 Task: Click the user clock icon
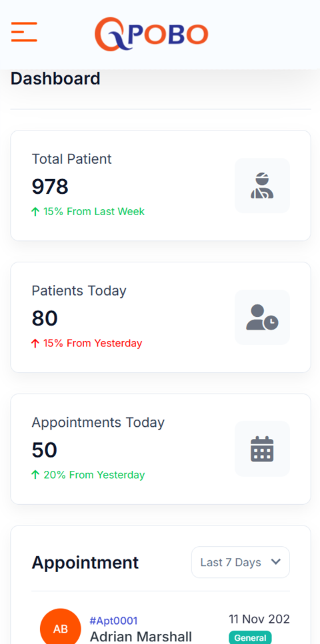(x=263, y=317)
